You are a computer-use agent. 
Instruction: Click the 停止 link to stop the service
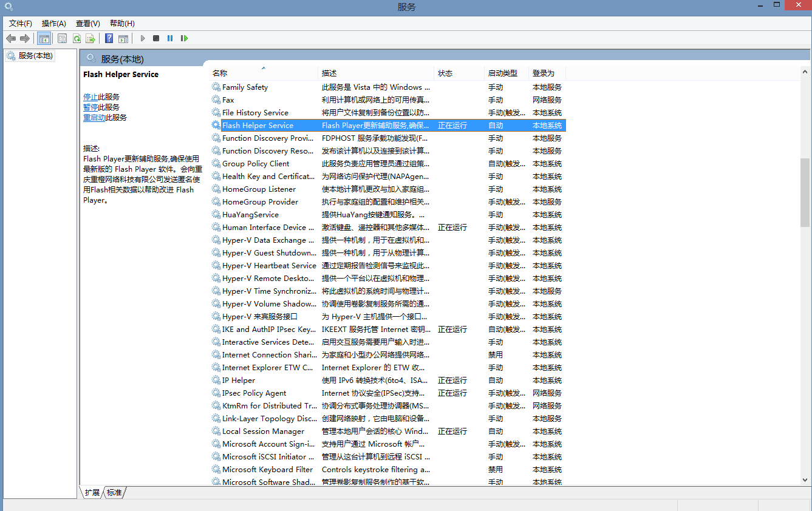point(90,96)
